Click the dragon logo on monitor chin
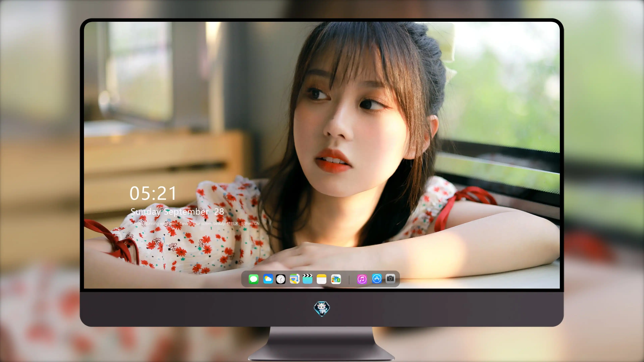Screen dimensions: 644x362 pyautogui.click(x=322, y=309)
